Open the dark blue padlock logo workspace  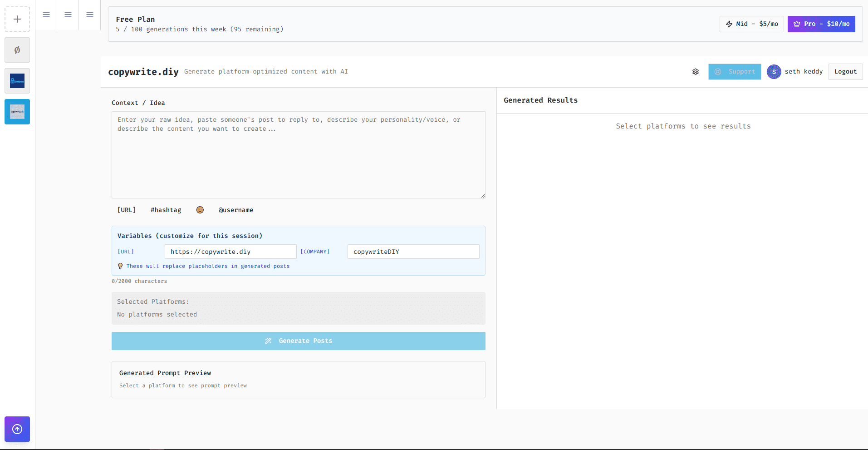(17, 81)
